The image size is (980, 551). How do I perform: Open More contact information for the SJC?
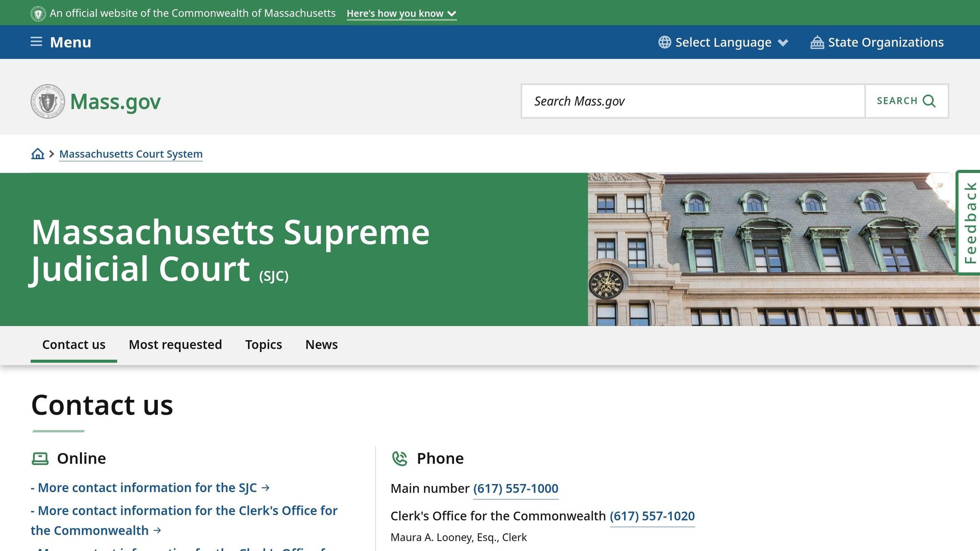click(148, 487)
